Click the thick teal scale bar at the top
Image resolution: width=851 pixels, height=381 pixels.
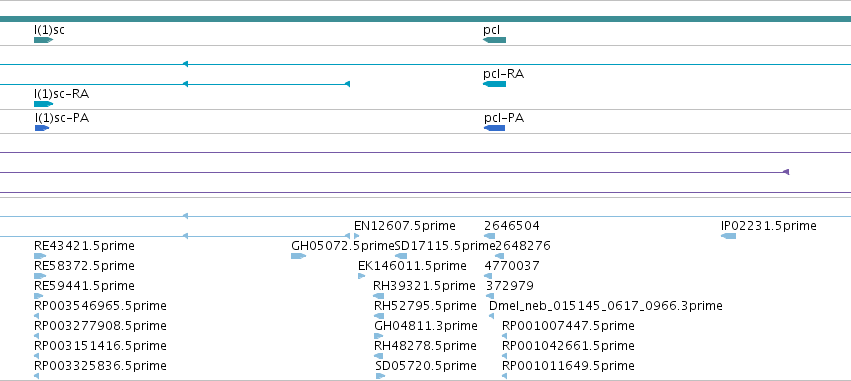(x=426, y=19)
